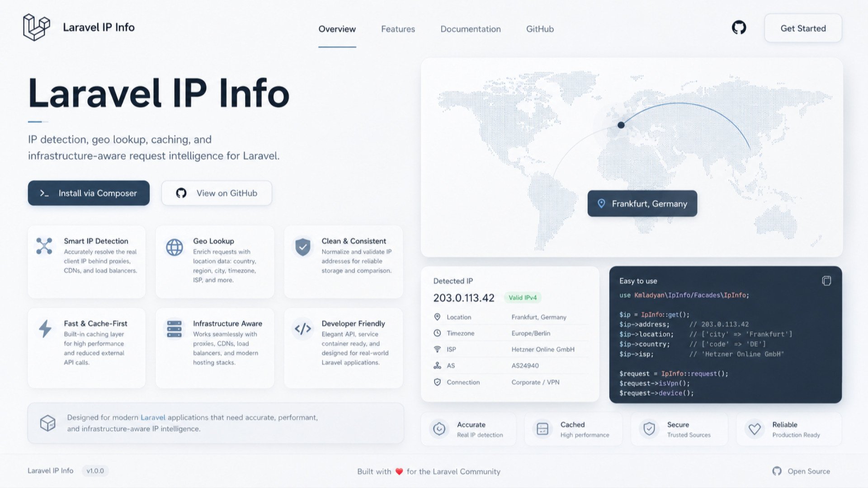Click the Laravel cube logo icon
This screenshot has height=488, width=868.
(x=36, y=27)
